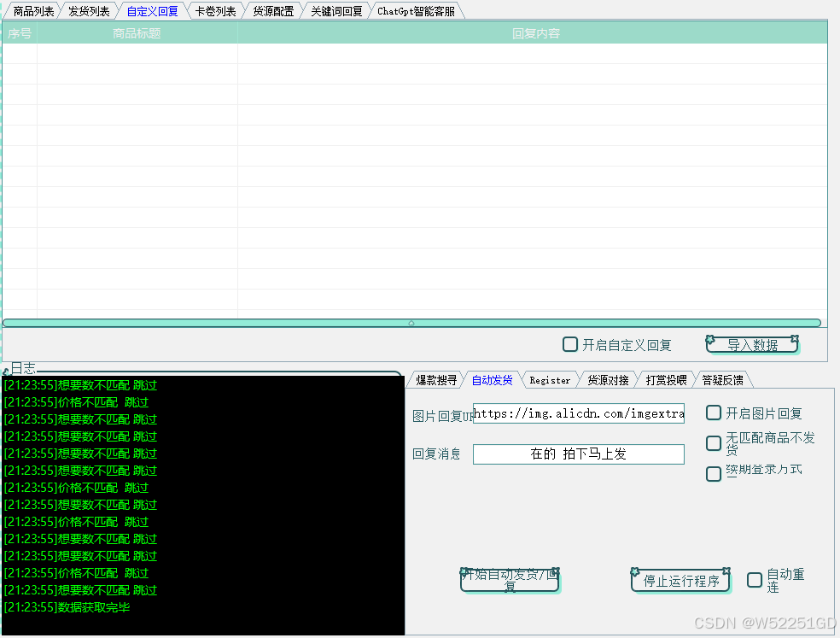Enable 开启图片回复 checkbox
Viewport: 840px width, 638px height.
pos(714,413)
